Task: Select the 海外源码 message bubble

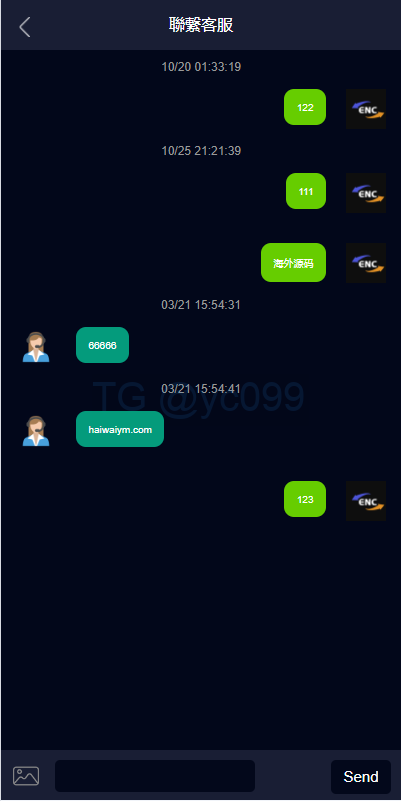Action: (293, 263)
